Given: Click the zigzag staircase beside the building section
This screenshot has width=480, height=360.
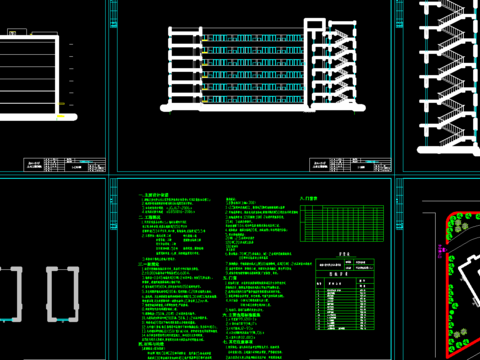Looking at the screenshot, I should pyautogui.click(x=342, y=64).
